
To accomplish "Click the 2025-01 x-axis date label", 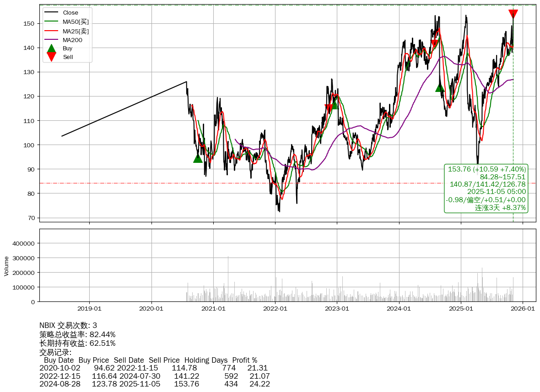I will click(x=461, y=309).
